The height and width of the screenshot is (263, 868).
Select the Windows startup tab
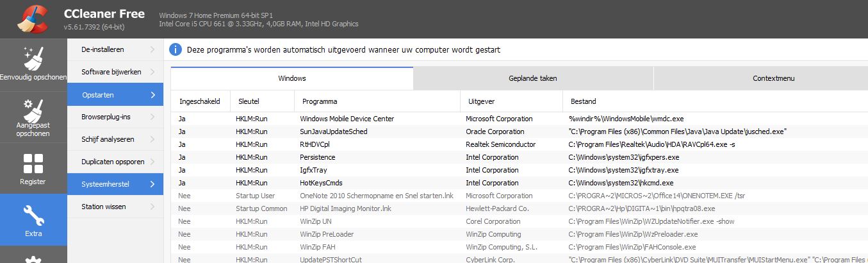click(292, 78)
